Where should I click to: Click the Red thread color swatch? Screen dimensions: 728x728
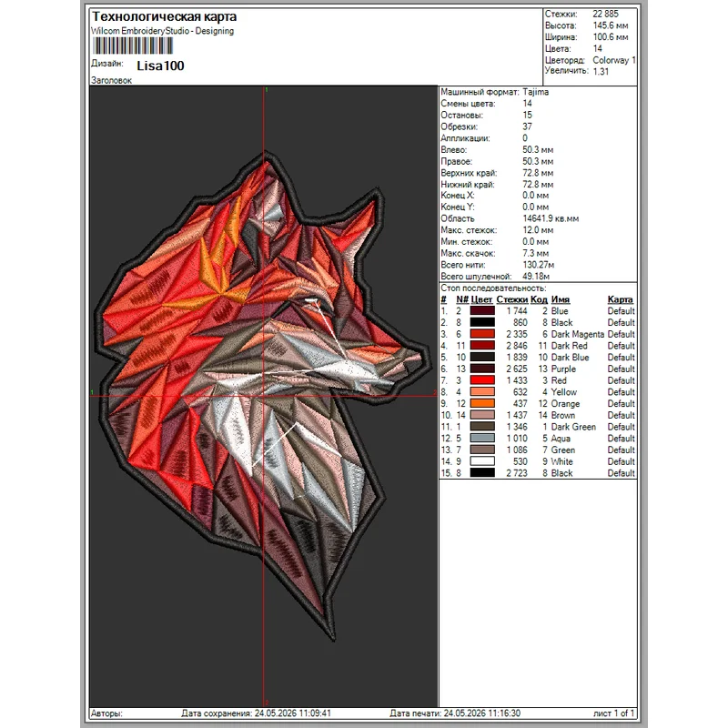[x=482, y=380]
